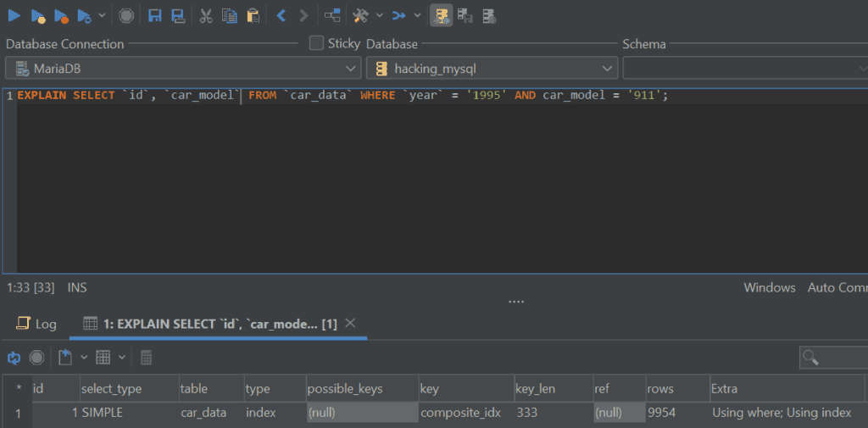
Task: Click the key column header
Action: (x=466, y=389)
